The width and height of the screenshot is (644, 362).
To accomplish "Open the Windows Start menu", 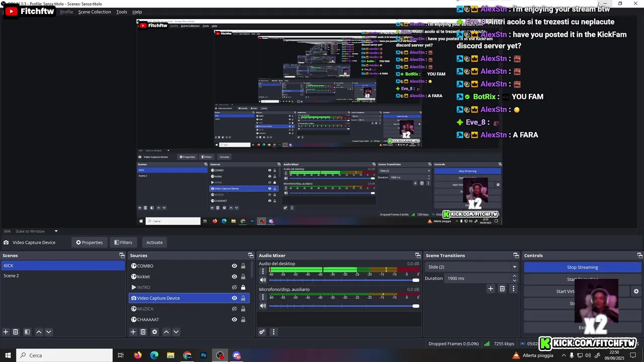I will pos(8,355).
